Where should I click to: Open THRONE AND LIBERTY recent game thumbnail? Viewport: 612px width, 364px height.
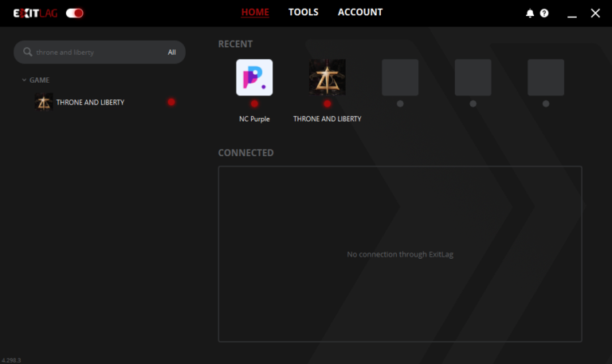coord(327,77)
